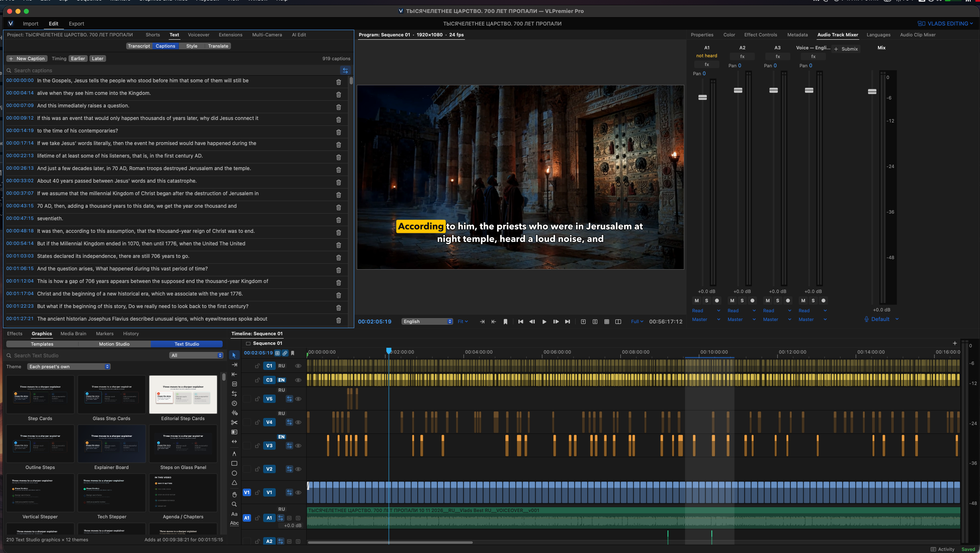Toggle visibility eye of track V5
The width and height of the screenshot is (980, 553).
tap(298, 399)
